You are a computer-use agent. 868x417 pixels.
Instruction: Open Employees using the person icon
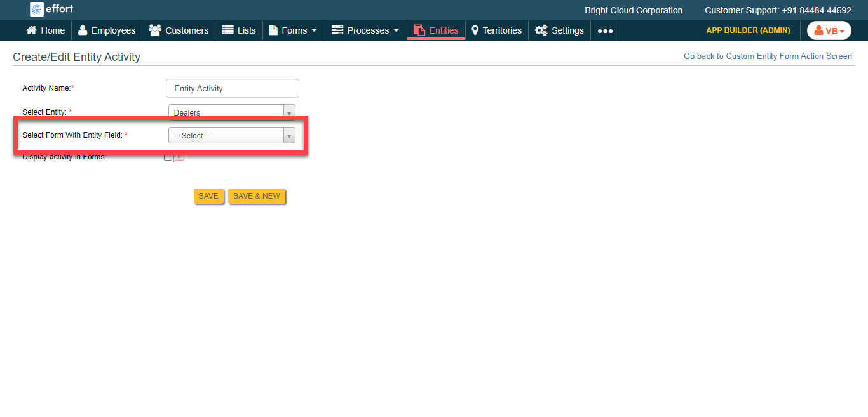[83, 30]
